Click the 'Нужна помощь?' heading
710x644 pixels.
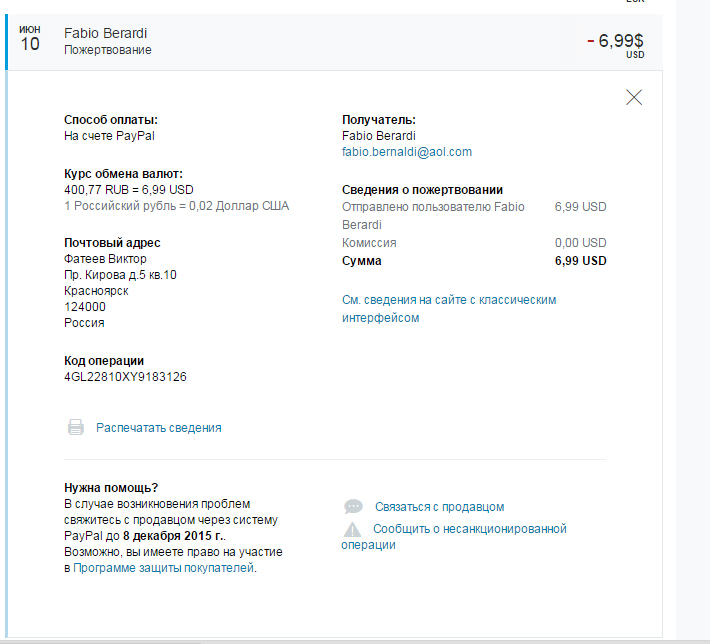pos(111,488)
